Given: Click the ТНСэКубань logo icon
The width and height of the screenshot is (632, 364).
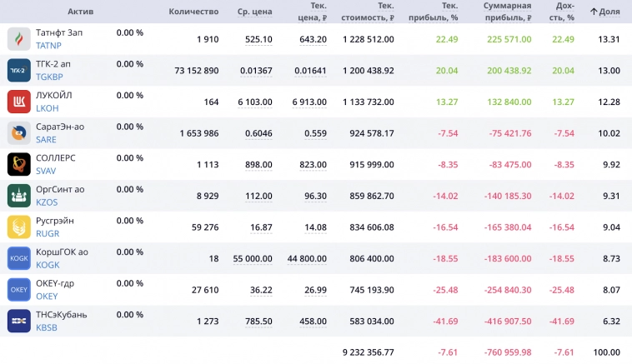Looking at the screenshot, I should point(19,321).
